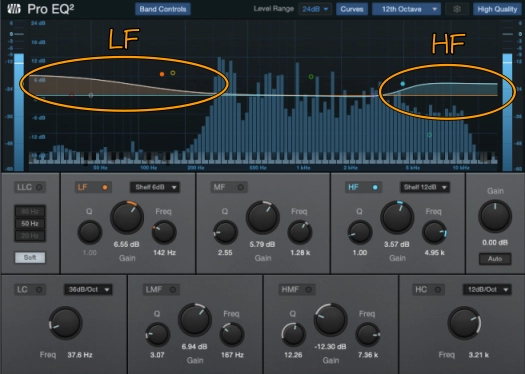
Task: Toggle the Curves display
Action: (352, 9)
